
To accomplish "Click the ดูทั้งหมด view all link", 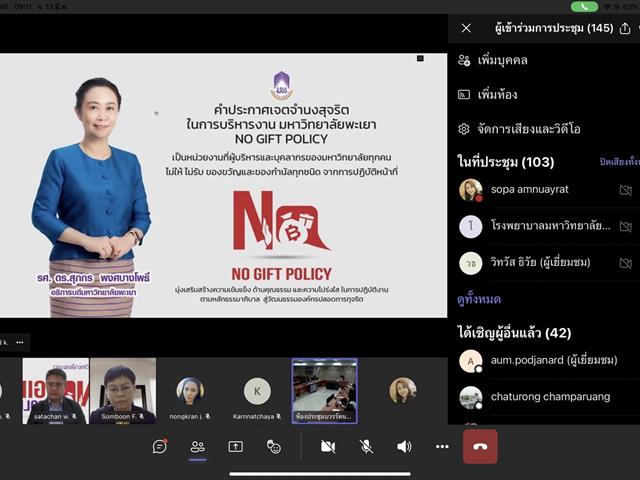I will [x=479, y=299].
